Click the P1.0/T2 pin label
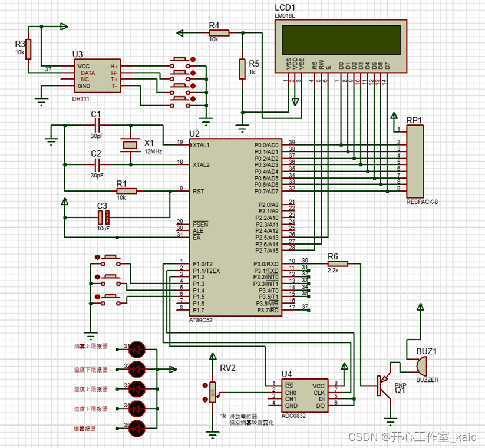Screen dimensions: 485x448 pos(203,264)
